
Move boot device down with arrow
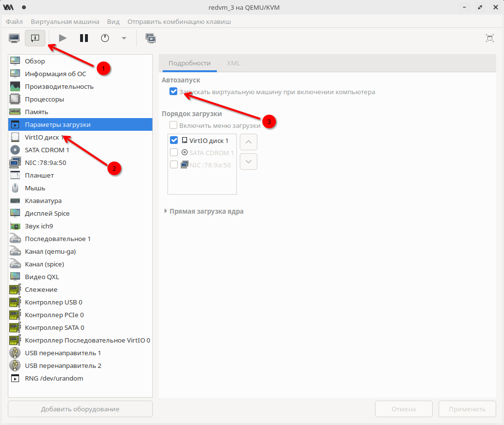point(249,161)
